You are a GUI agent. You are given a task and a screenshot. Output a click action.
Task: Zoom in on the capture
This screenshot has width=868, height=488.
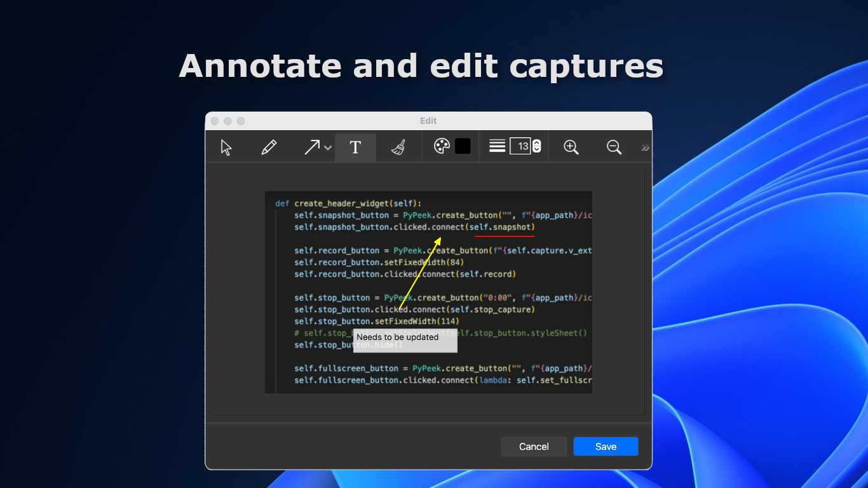(x=571, y=147)
